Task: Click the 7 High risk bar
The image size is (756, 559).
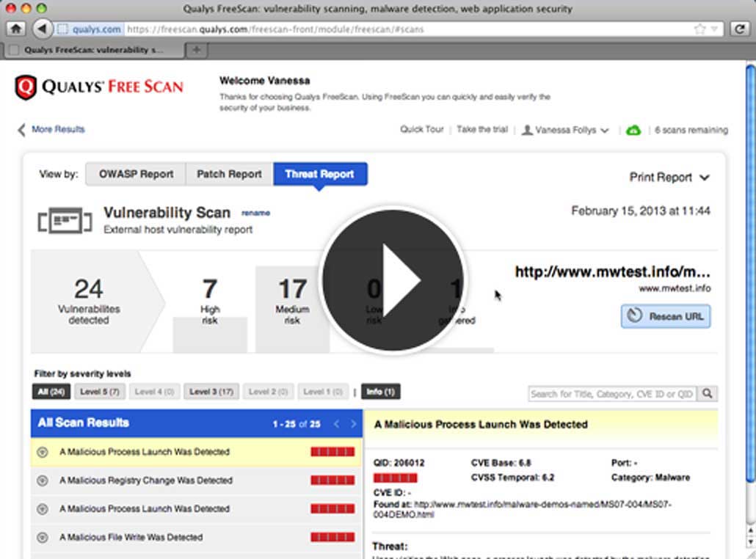Action: (x=210, y=335)
